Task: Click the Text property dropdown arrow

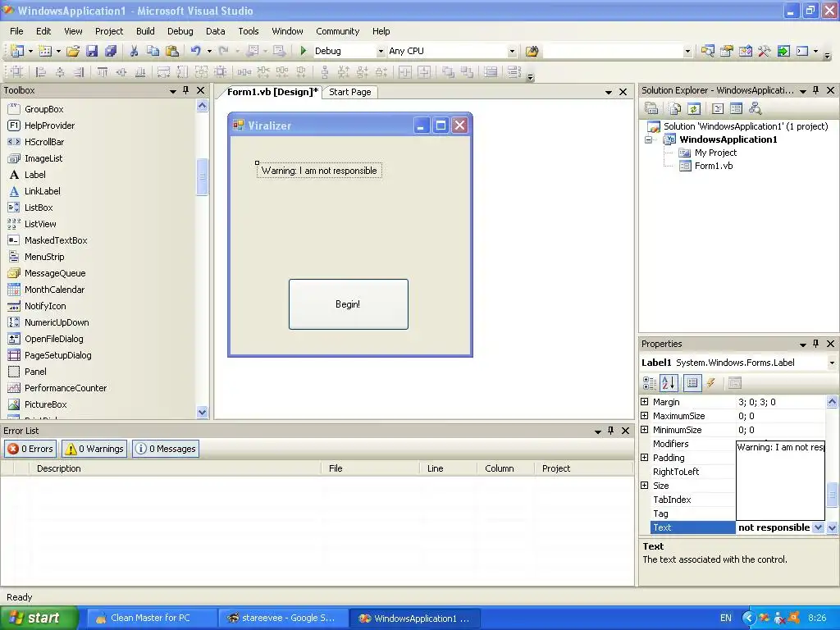Action: 818,527
